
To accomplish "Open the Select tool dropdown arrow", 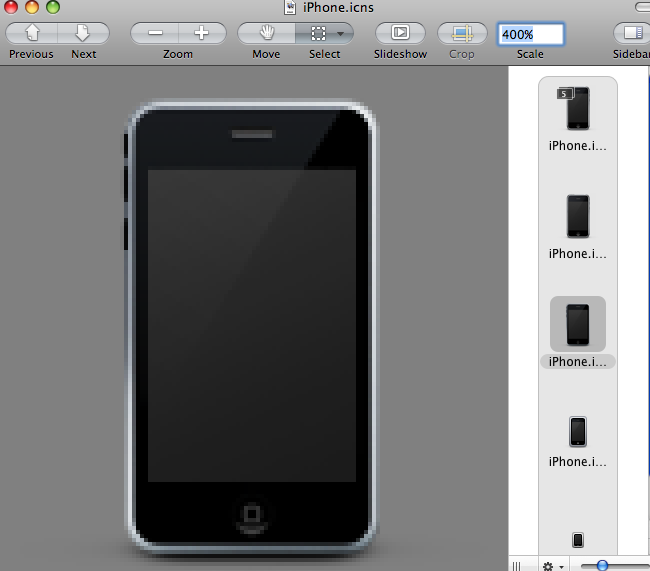I will tap(341, 34).
